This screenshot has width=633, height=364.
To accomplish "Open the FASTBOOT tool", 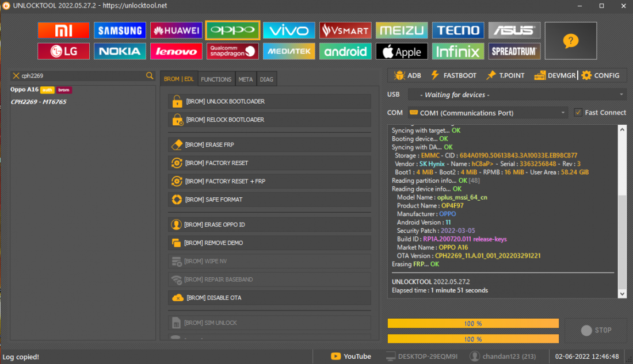I will point(454,75).
